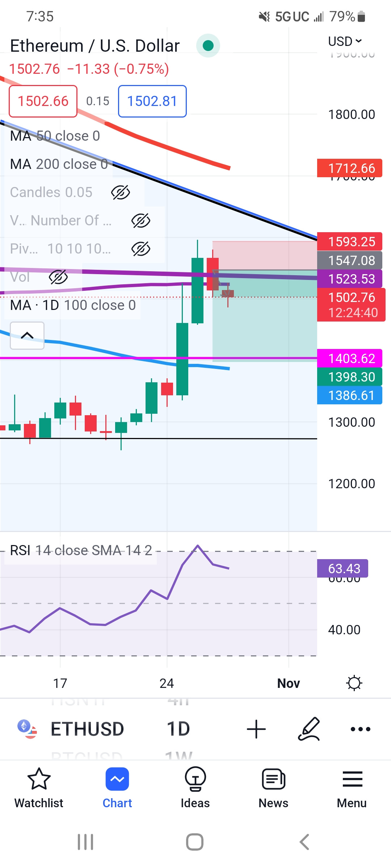Tap the green 1398.30 price label
The width and height of the screenshot is (391, 868).
350,377
